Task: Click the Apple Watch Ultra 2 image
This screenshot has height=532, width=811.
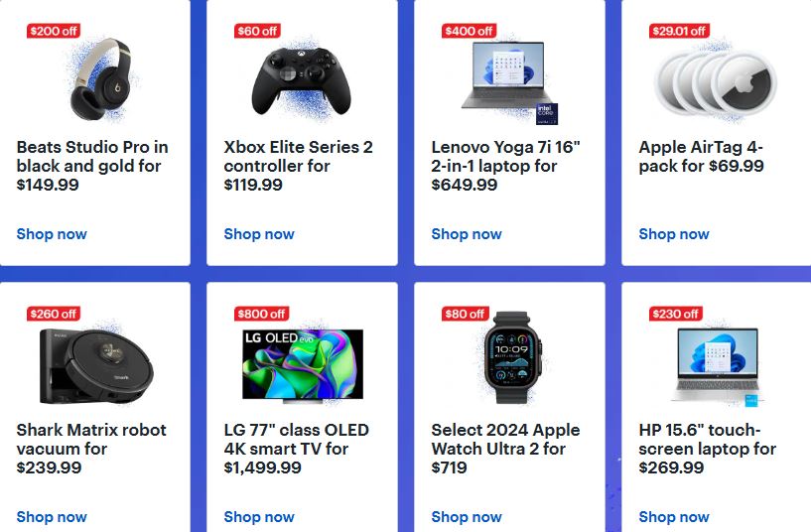Action: (508, 362)
